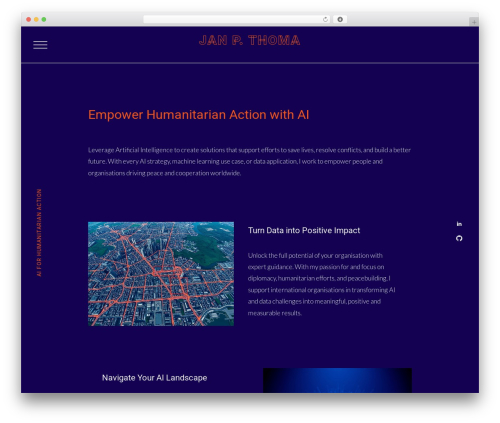This screenshot has height=423, width=500.
Task: Close the browser window with red button
Action: 29,19
